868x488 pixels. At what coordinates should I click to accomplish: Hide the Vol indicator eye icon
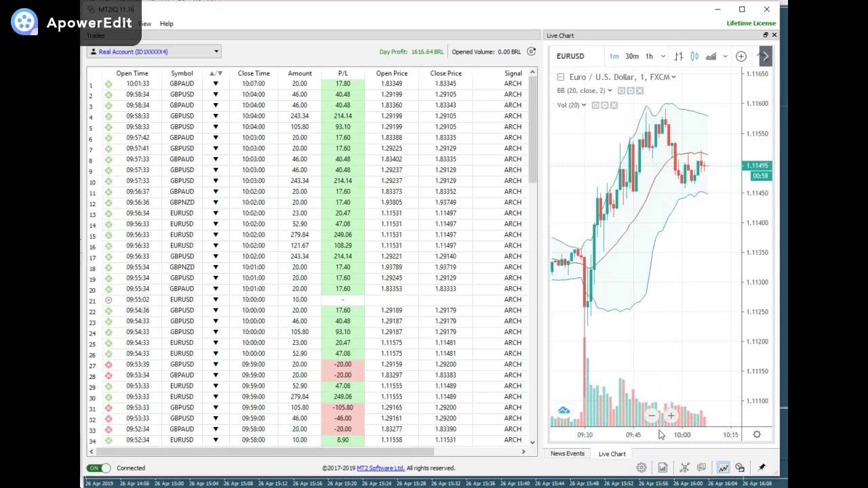pos(595,105)
